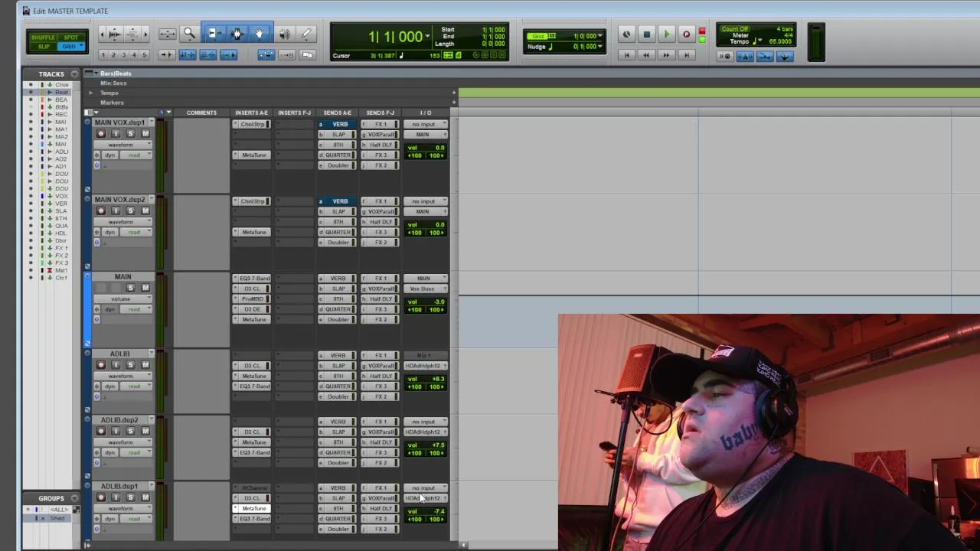Toggle Wait for Note button
980x551 pixels.
(725, 57)
